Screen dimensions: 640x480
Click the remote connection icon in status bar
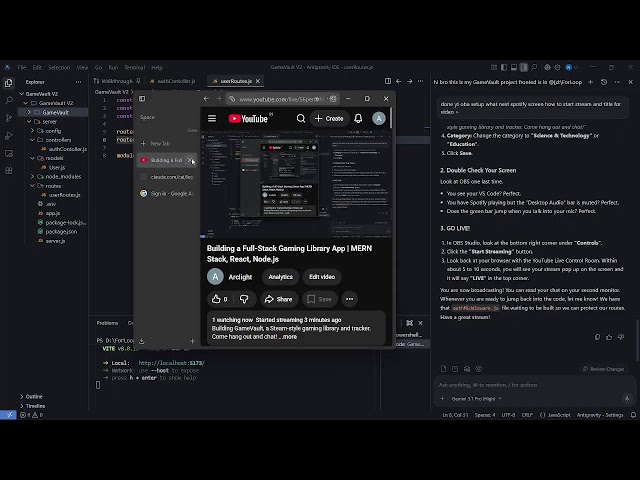pos(8,415)
